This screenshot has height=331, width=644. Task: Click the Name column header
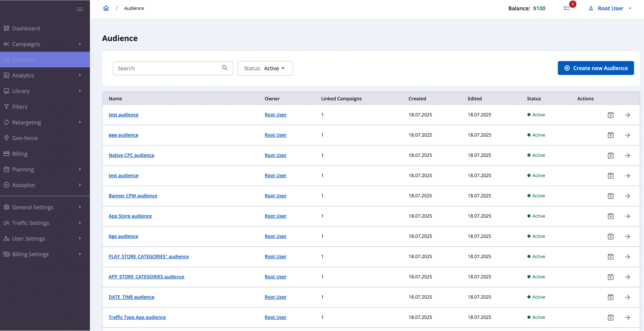pos(115,99)
